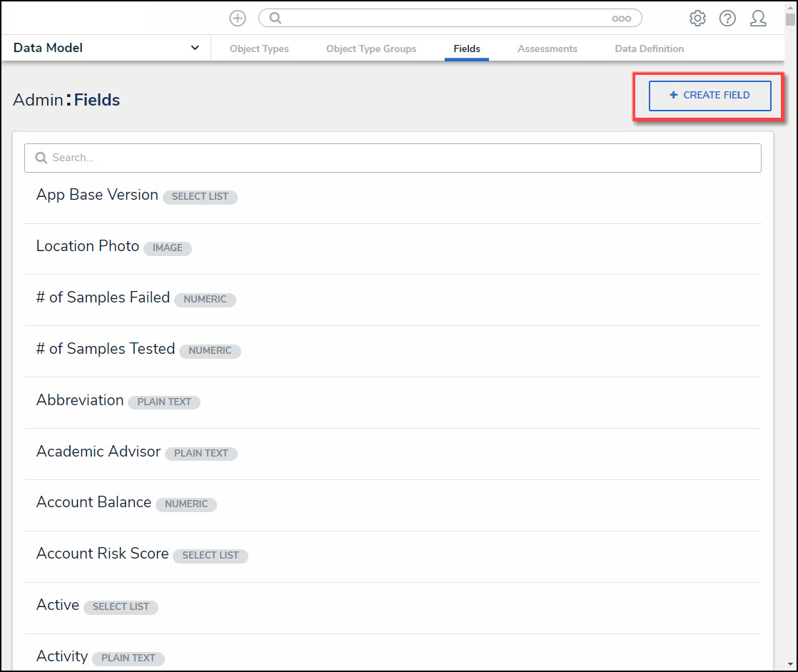
Task: Open the admin settings gear
Action: click(697, 19)
